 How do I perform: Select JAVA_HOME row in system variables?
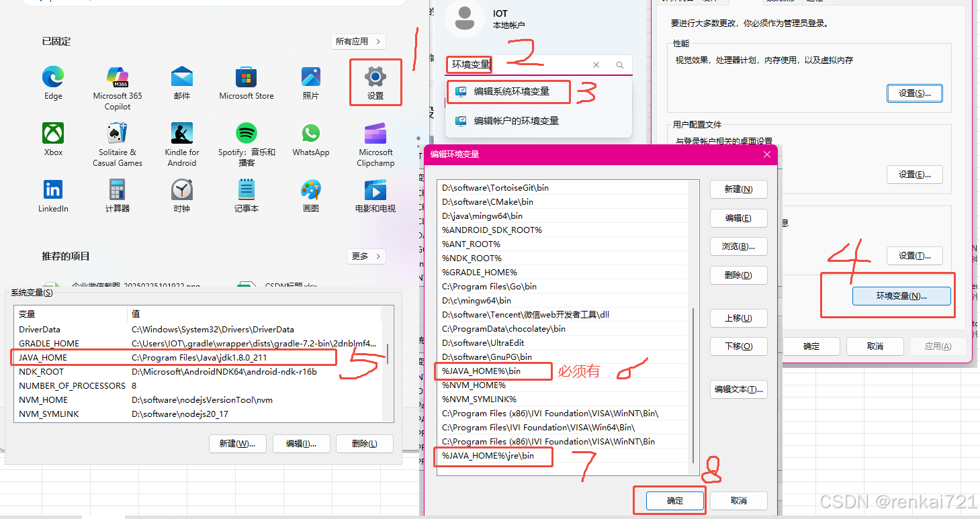(x=198, y=358)
